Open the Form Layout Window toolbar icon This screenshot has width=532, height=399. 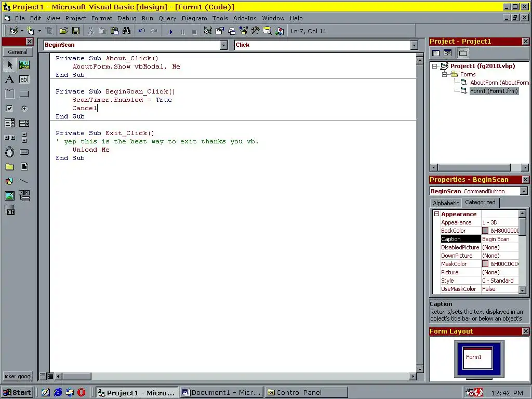tap(232, 31)
